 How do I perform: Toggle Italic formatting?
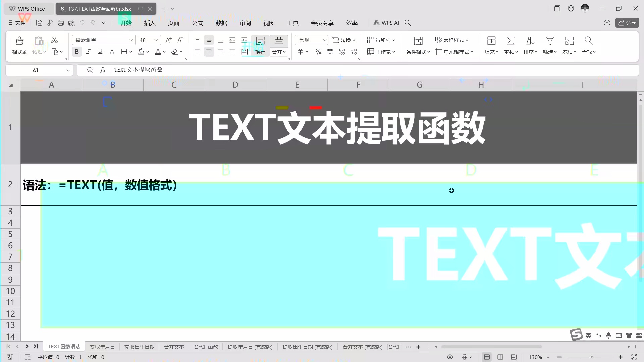(x=88, y=52)
